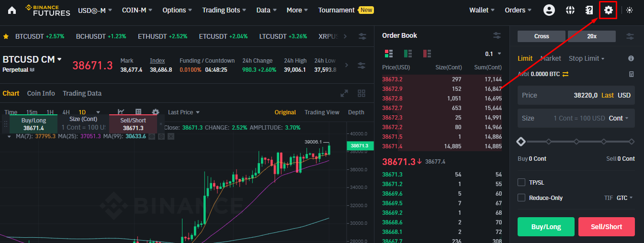
Task: Switch to the Coin Info tab
Action: point(41,93)
